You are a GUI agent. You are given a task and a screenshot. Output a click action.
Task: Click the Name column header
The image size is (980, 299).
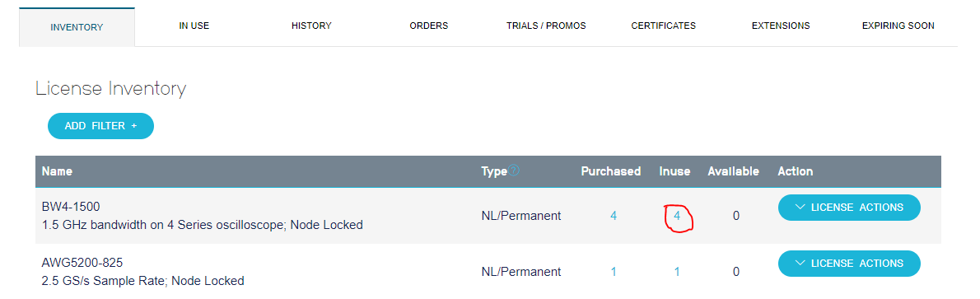coord(57,171)
